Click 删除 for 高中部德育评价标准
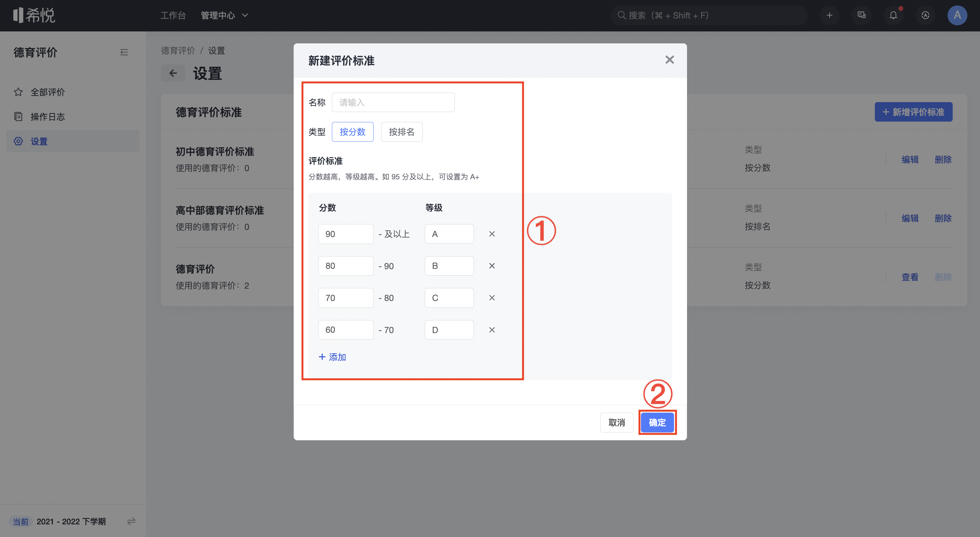980x537 pixels. (943, 218)
